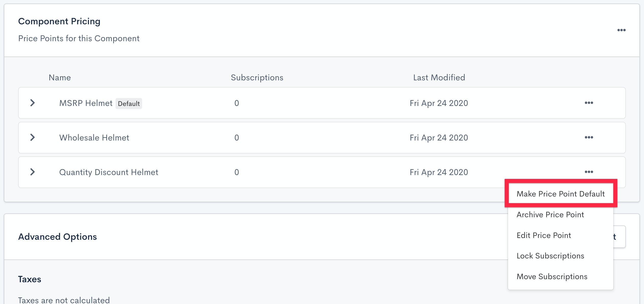Open Component Pricing more options menu

(x=621, y=30)
